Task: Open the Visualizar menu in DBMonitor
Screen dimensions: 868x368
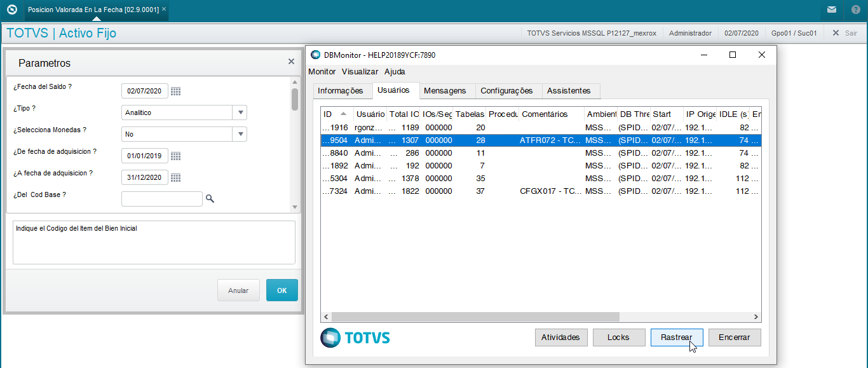Action: pos(360,72)
